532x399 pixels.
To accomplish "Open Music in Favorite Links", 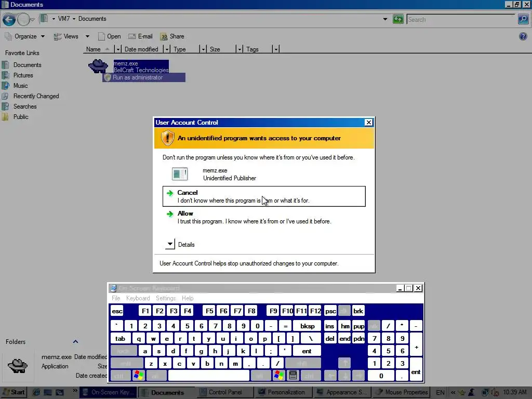I will [20, 86].
